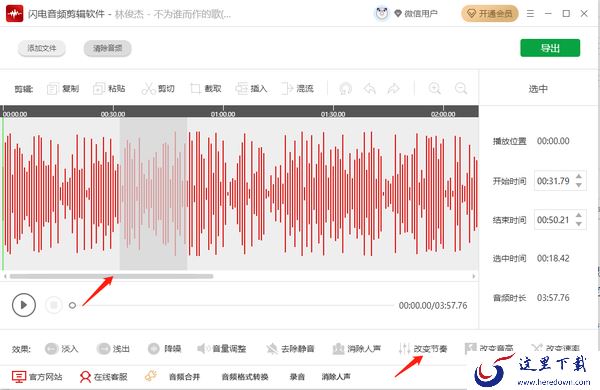The height and width of the screenshot is (390, 600).
Task: Click the waveform horizontal scrollbar thumb
Action: pos(111,276)
